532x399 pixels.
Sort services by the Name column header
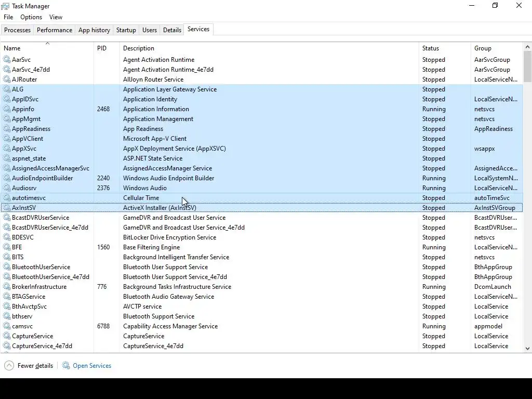pyautogui.click(x=47, y=48)
